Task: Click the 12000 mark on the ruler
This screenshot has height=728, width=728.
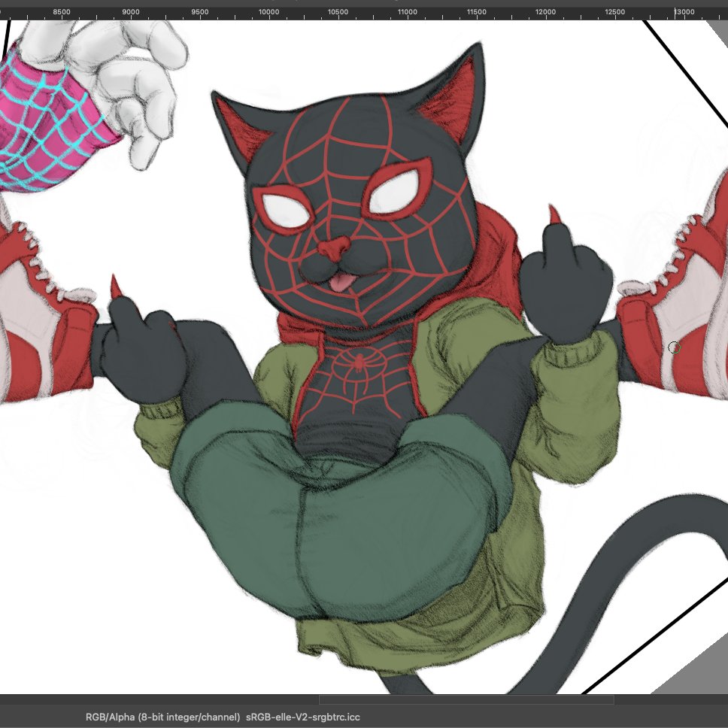Action: pyautogui.click(x=545, y=12)
